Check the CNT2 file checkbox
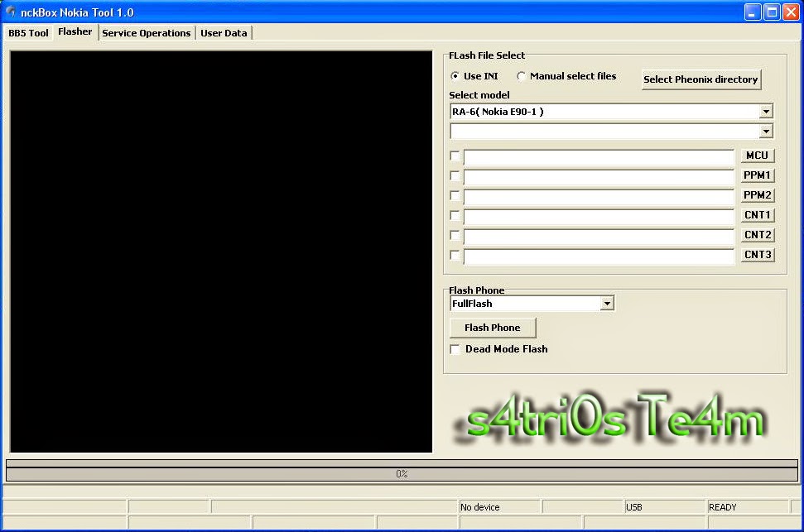Screen dimensions: 804x532 coord(455,235)
